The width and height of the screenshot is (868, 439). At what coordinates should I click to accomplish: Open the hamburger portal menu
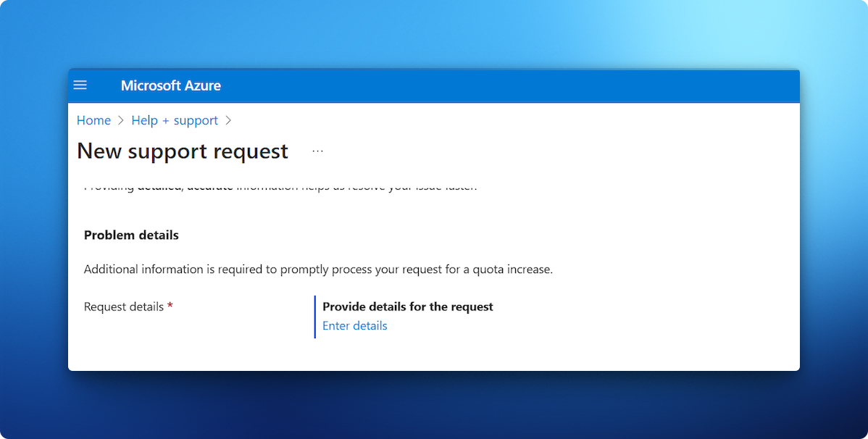point(80,85)
